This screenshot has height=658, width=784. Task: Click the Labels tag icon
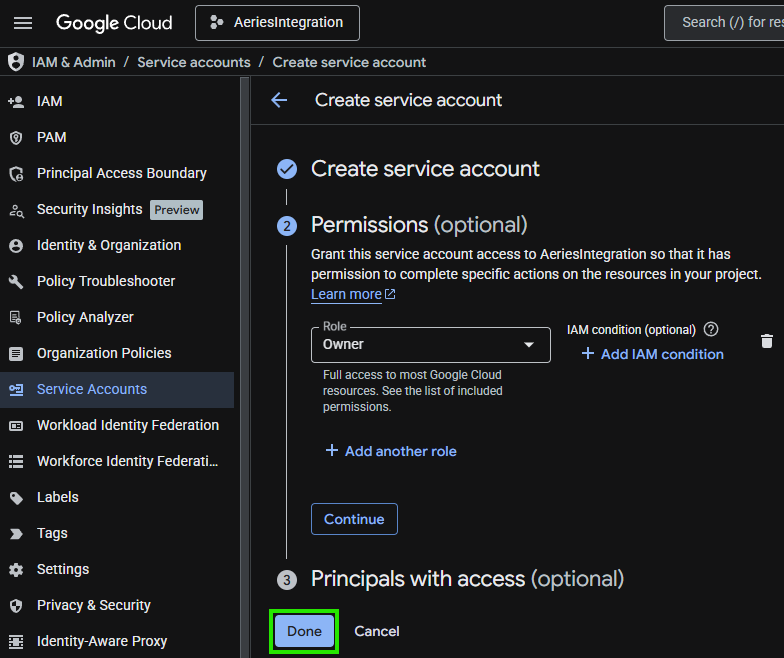16,498
